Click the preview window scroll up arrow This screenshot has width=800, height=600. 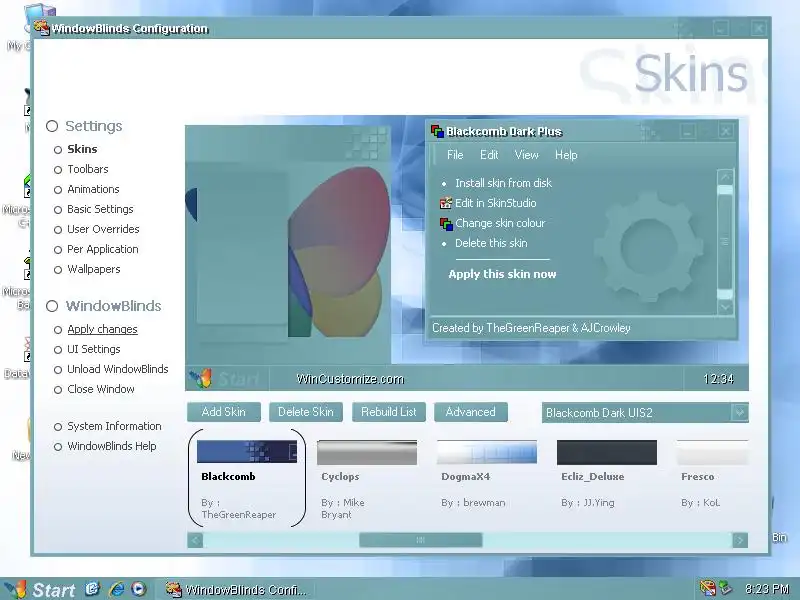click(x=725, y=177)
